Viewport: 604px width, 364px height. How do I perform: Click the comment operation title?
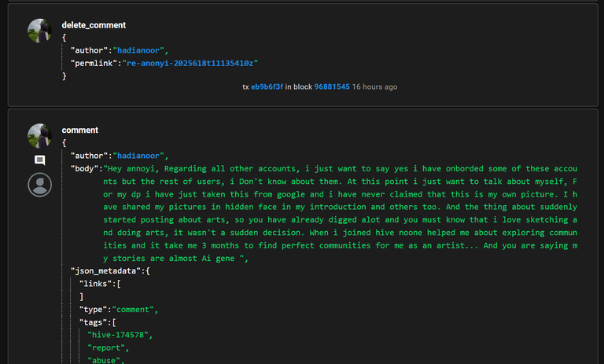(79, 131)
